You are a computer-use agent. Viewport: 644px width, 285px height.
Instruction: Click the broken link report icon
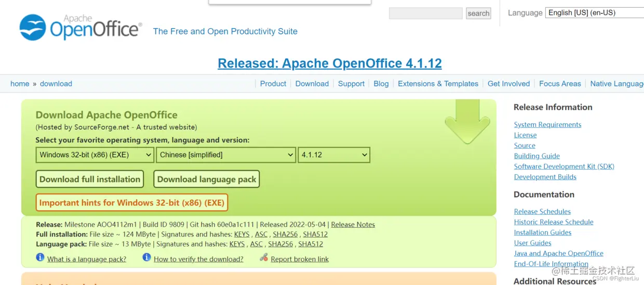pyautogui.click(x=264, y=257)
